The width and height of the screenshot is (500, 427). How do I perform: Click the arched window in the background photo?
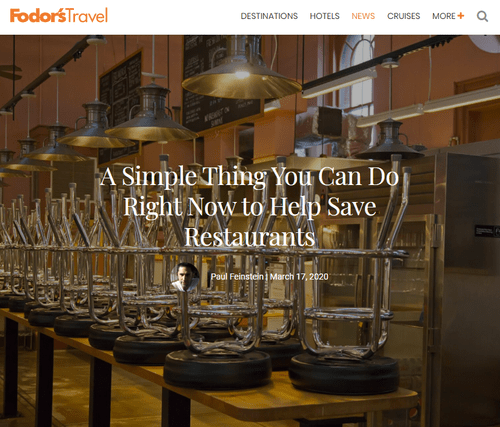357,77
